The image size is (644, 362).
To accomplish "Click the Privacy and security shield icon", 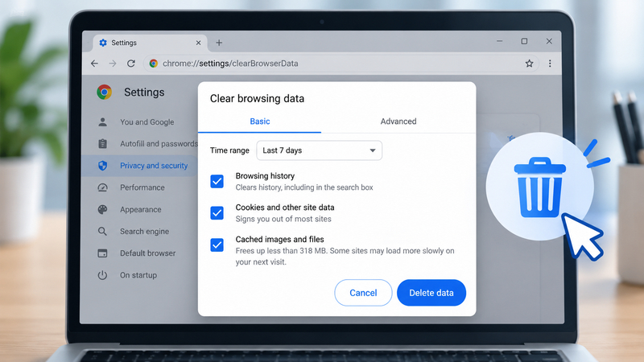I will (103, 166).
